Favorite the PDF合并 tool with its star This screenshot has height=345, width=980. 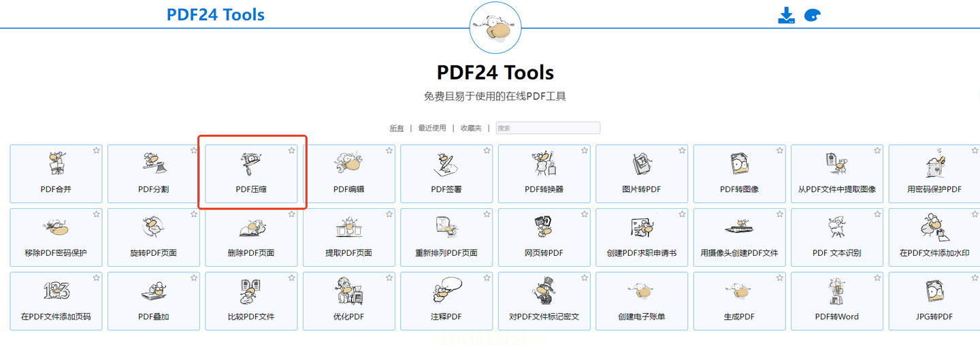pos(96,150)
